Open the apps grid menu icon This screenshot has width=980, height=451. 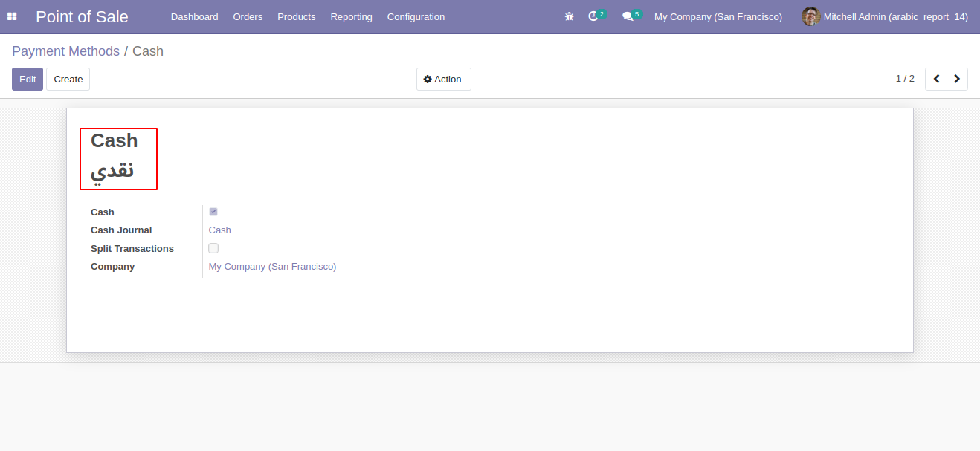point(12,16)
